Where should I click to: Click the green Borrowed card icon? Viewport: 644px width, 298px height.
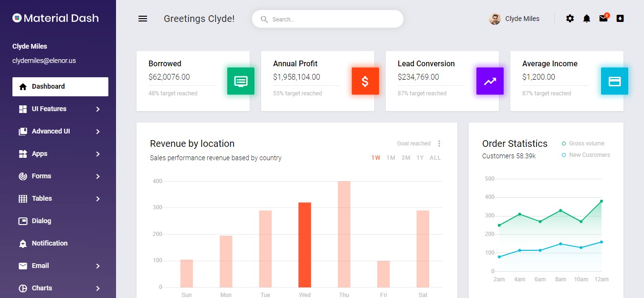(241, 81)
